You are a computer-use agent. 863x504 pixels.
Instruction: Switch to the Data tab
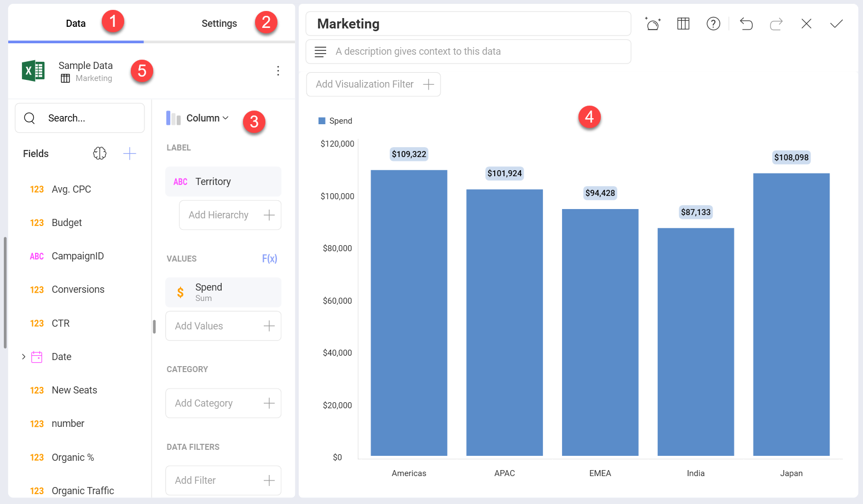pyautogui.click(x=76, y=24)
